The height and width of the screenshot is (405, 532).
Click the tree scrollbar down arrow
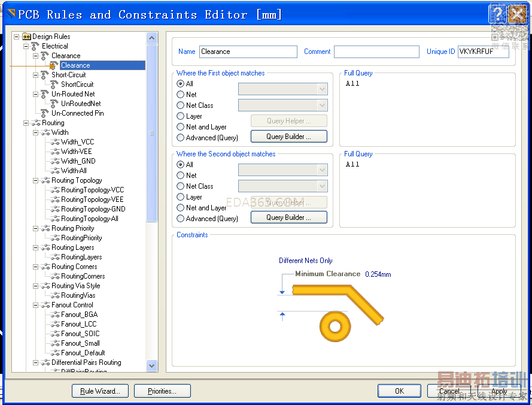click(151, 366)
